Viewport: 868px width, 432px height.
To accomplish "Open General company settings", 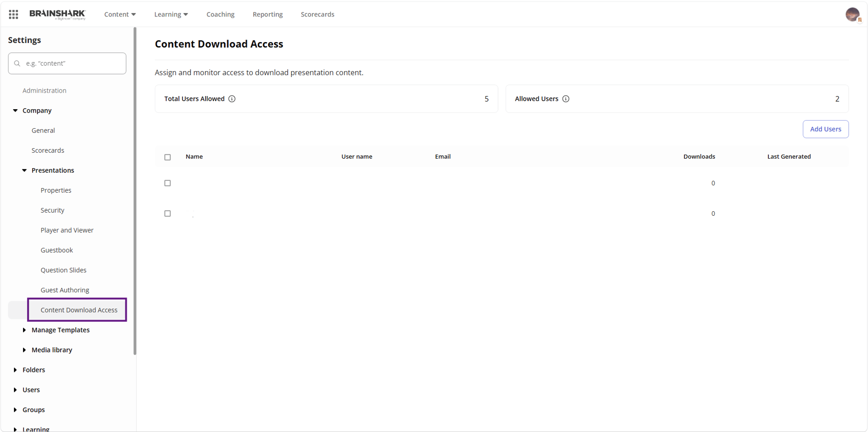I will click(x=44, y=131).
